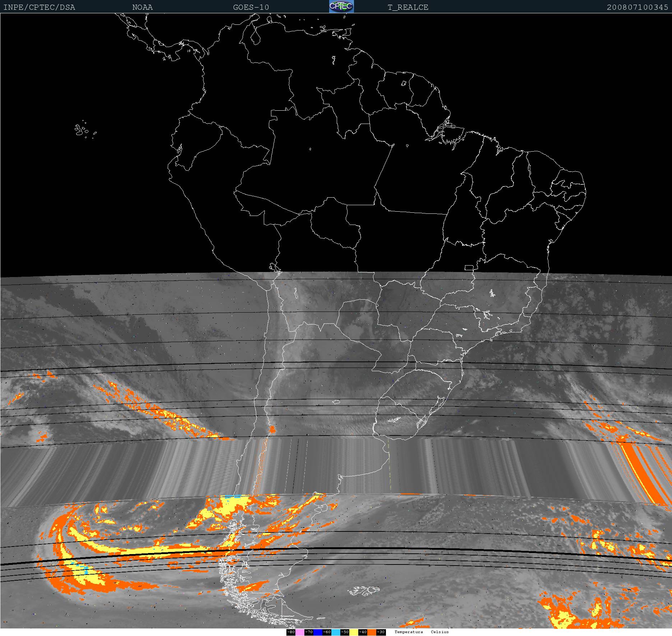Click the T_REALCE product label
Screen dimensions: 672x636
pyautogui.click(x=408, y=7)
